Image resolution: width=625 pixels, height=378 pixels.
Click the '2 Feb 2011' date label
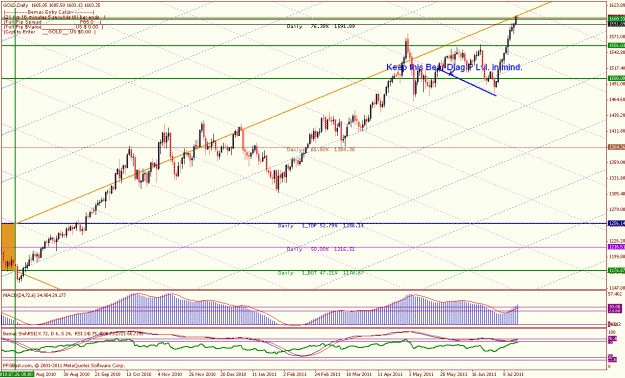pyautogui.click(x=295, y=374)
